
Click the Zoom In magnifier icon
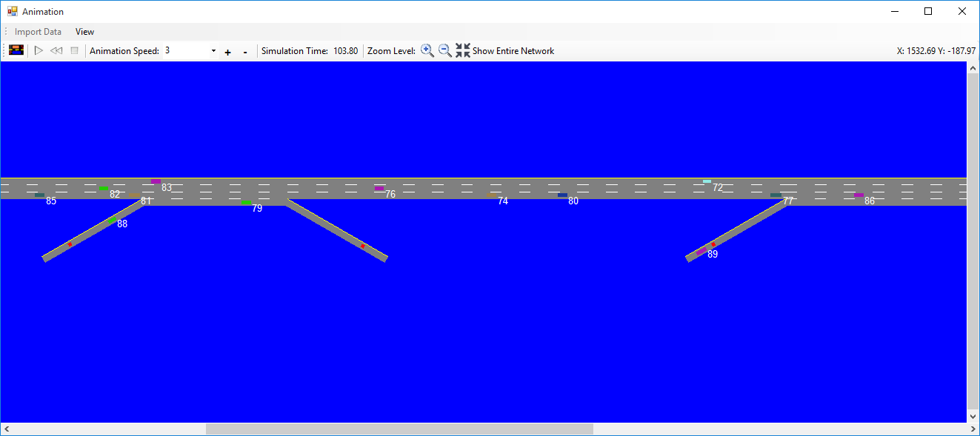click(427, 51)
